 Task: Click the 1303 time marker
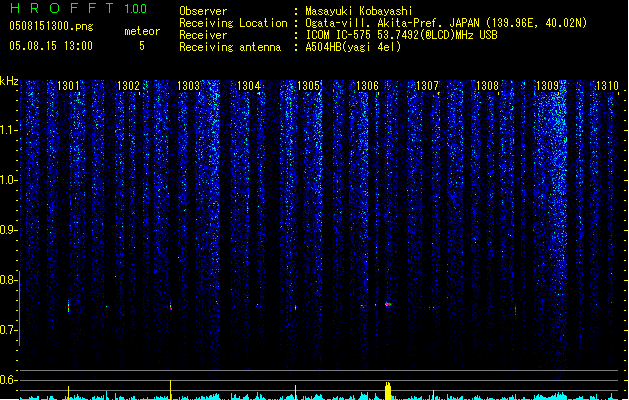(188, 86)
